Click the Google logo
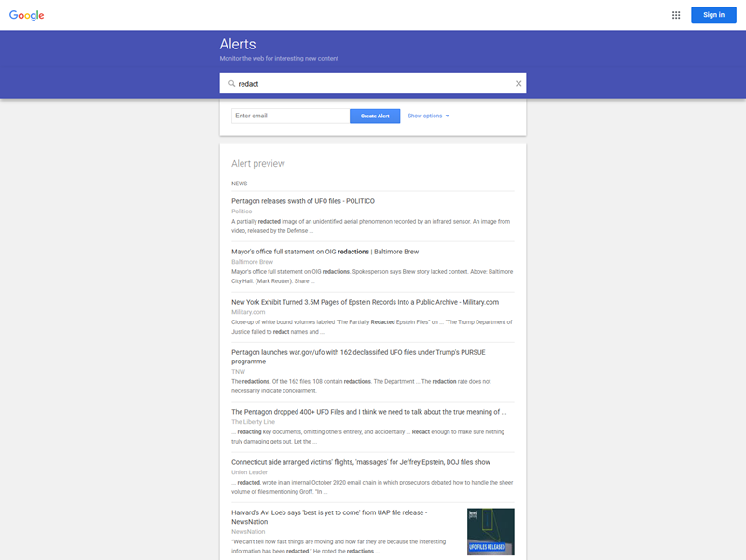 coord(27,15)
